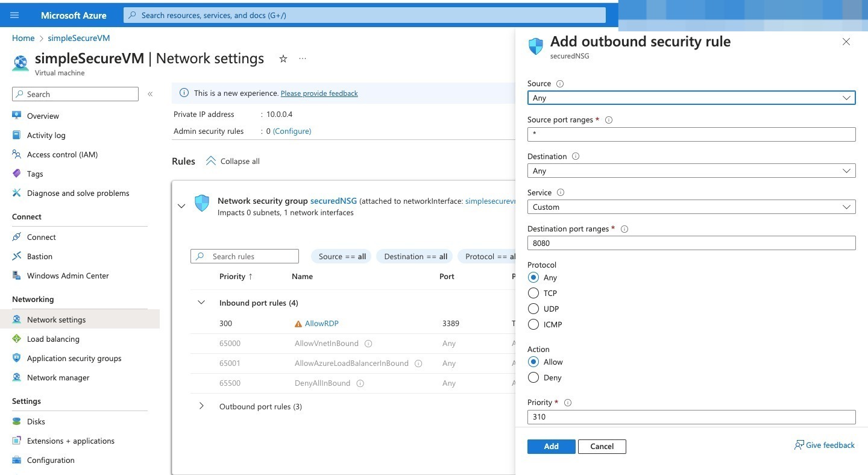Click the Give feedback link
Image resolution: width=868 pixels, height=475 pixels.
825,445
